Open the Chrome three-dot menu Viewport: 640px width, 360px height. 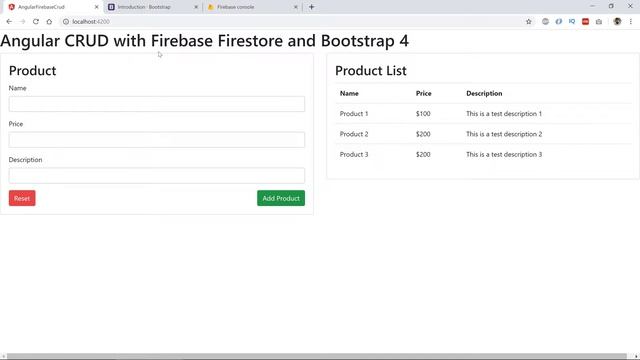pos(631,22)
